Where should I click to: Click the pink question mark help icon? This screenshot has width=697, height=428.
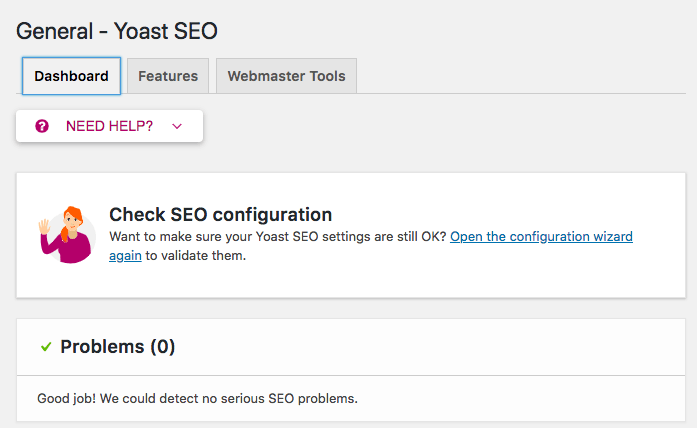[x=42, y=126]
